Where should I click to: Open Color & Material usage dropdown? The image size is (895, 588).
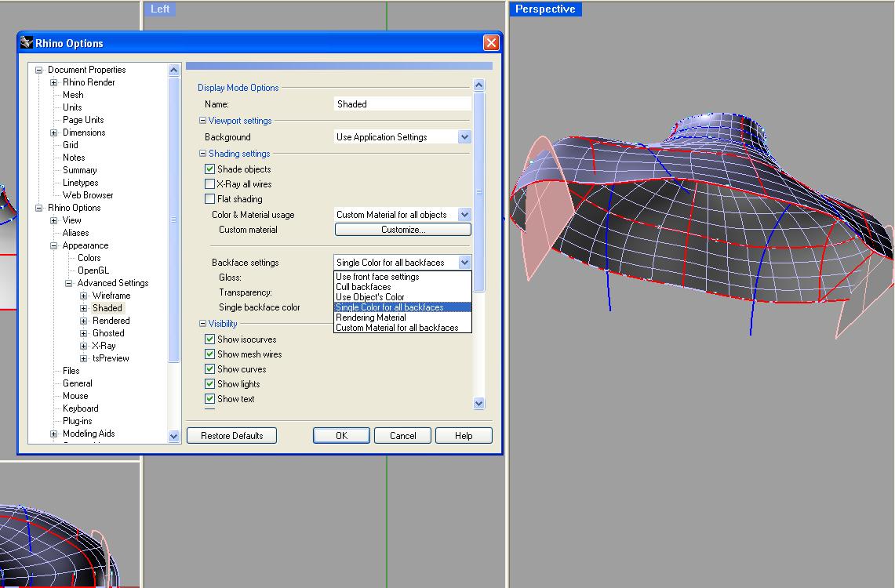464,215
